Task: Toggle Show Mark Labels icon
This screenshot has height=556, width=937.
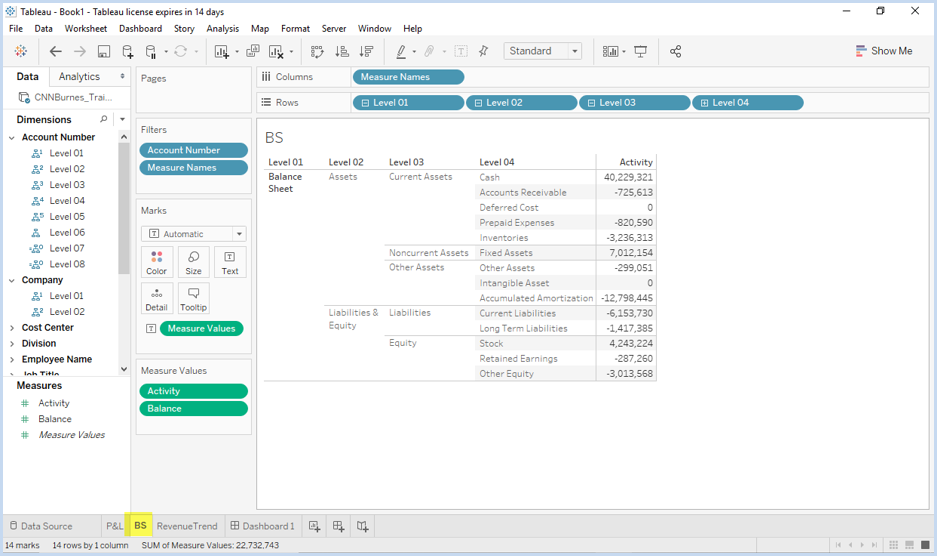Action: pyautogui.click(x=461, y=51)
